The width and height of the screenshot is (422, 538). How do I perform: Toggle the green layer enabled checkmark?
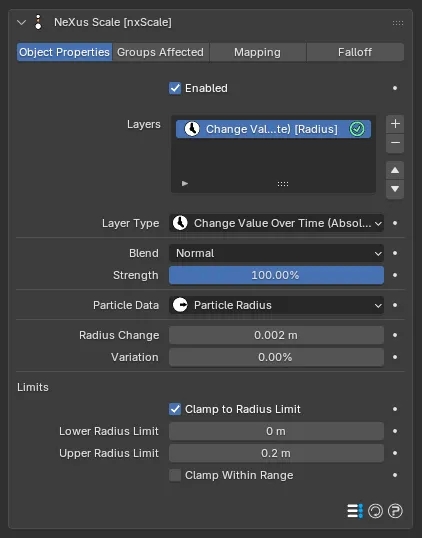click(x=357, y=129)
